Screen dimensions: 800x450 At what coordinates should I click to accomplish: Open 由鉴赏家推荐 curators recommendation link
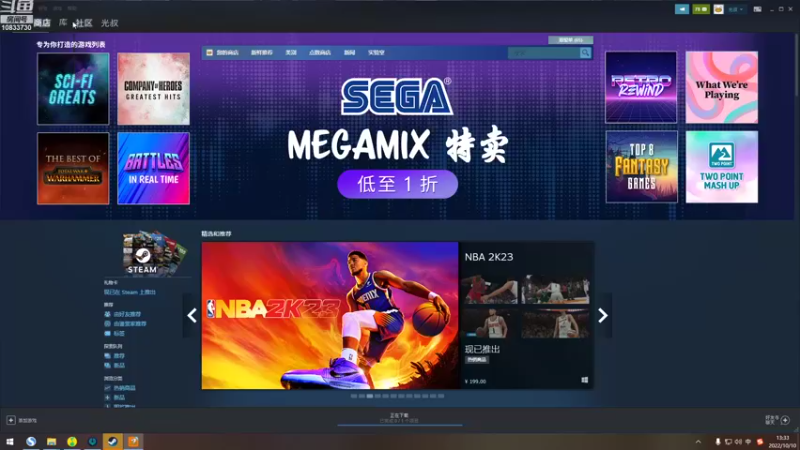(x=129, y=324)
